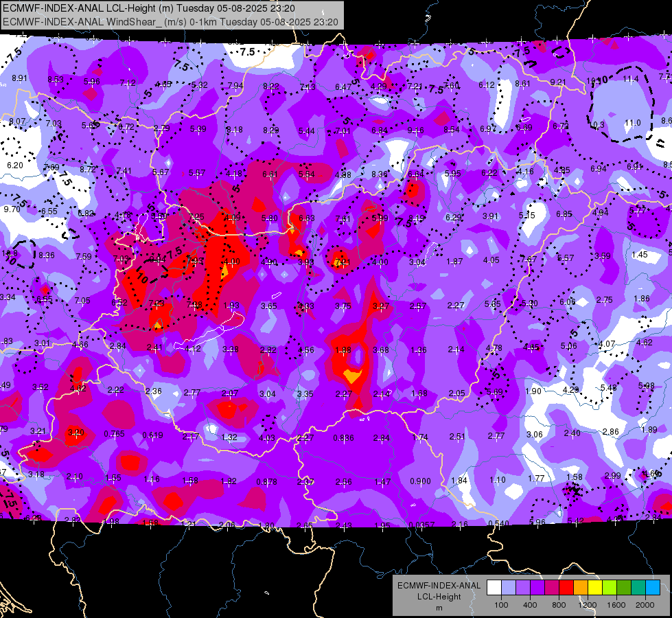Click the yellow swatch in the legend

(x=595, y=588)
